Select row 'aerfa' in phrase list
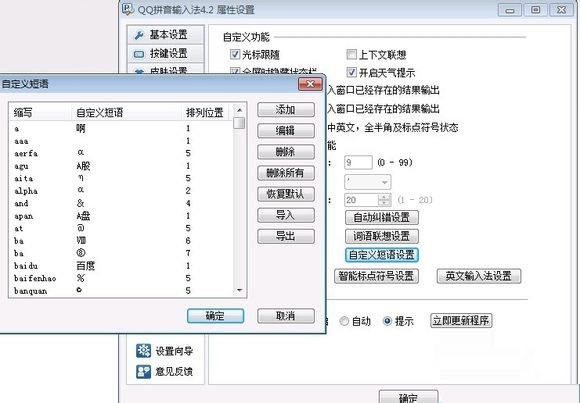 121,153
